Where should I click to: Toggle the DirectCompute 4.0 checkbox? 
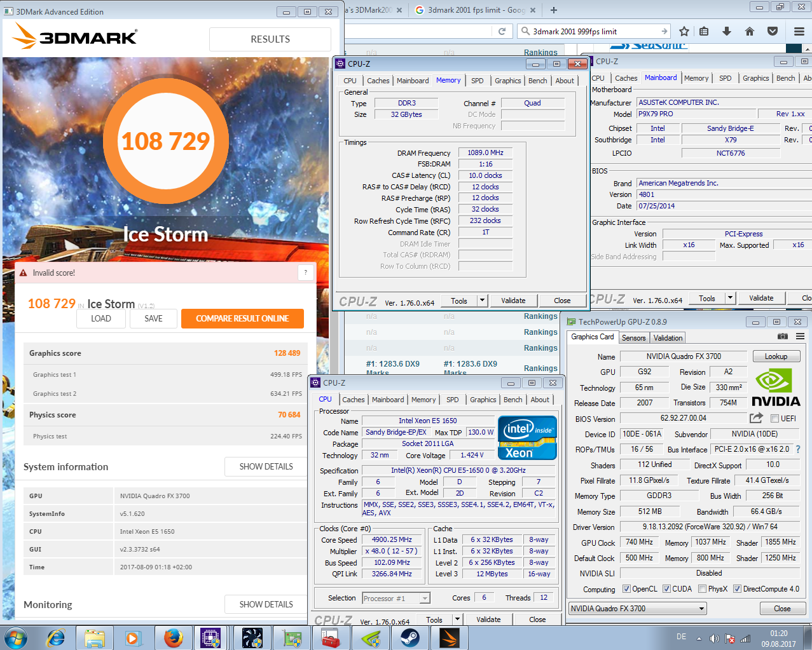tap(737, 589)
